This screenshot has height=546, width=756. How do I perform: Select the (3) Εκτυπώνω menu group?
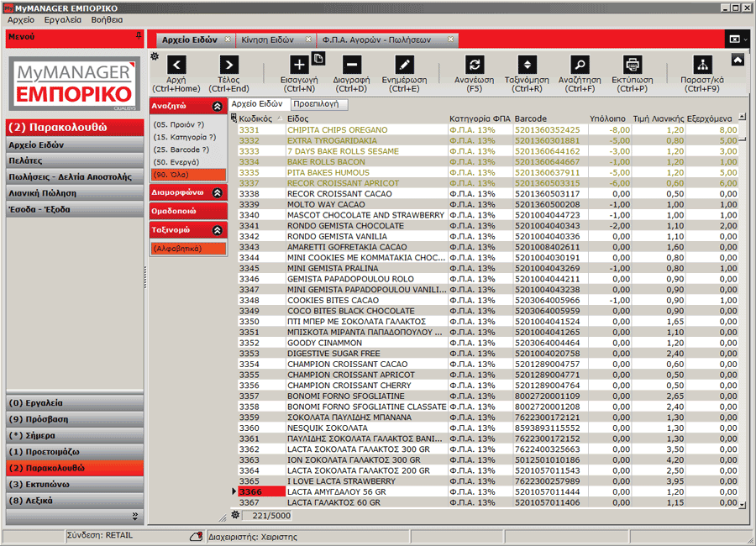point(75,485)
